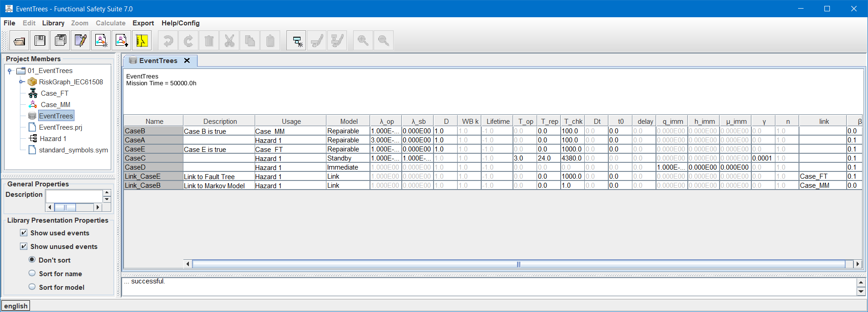The height and width of the screenshot is (312, 868).
Task: Click the find event toolbar icon
Action: (x=296, y=41)
